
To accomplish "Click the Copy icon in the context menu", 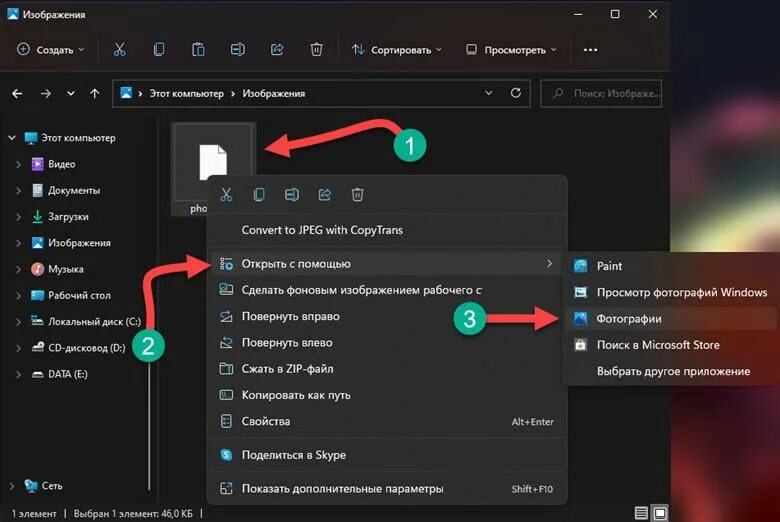I will pos(259,195).
